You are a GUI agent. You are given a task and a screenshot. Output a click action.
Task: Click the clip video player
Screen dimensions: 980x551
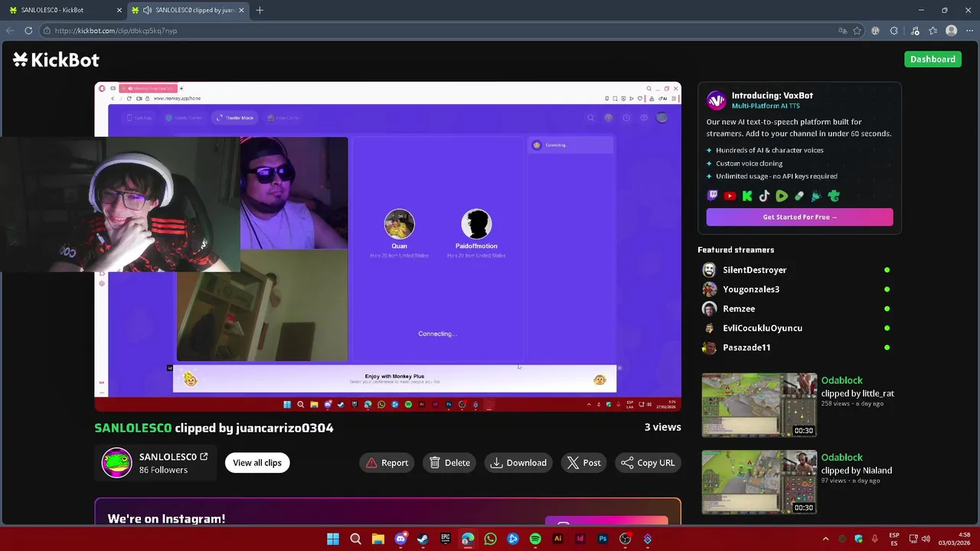coord(387,246)
